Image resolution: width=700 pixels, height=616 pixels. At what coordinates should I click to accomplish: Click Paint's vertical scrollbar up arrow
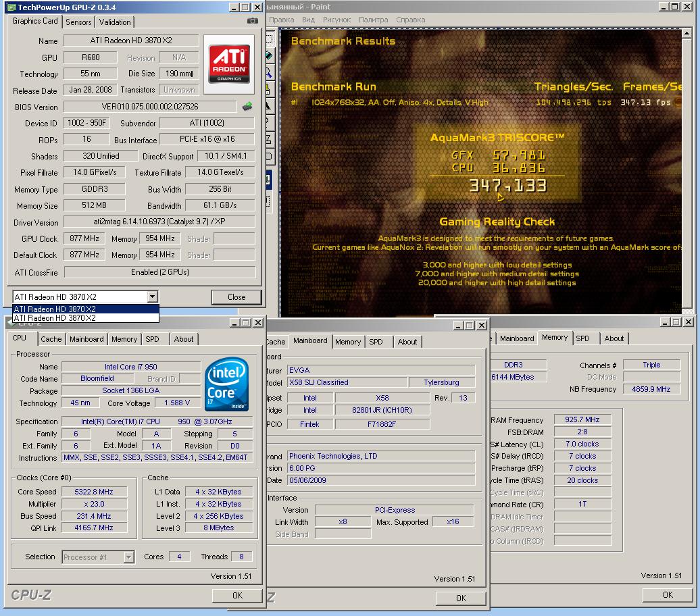(x=686, y=34)
